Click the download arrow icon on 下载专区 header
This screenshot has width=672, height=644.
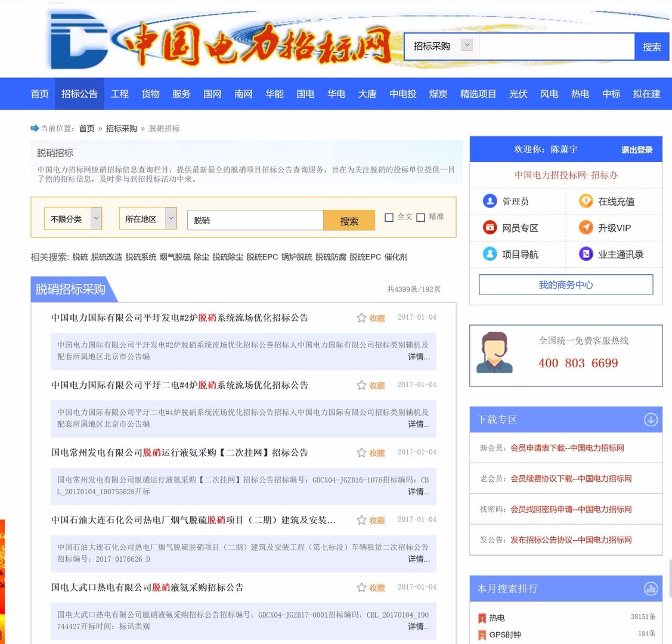tap(651, 419)
